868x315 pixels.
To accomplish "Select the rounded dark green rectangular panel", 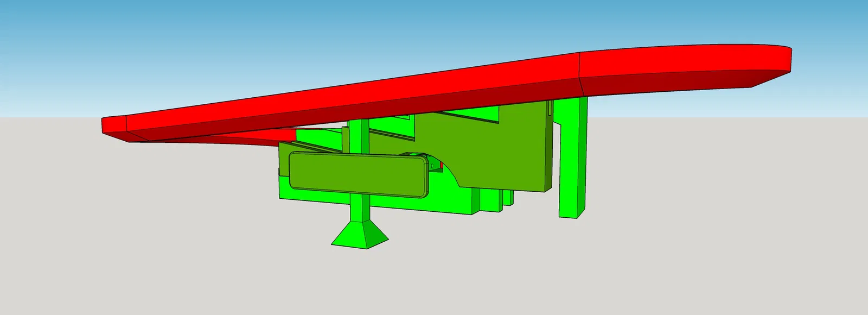I will [x=358, y=174].
